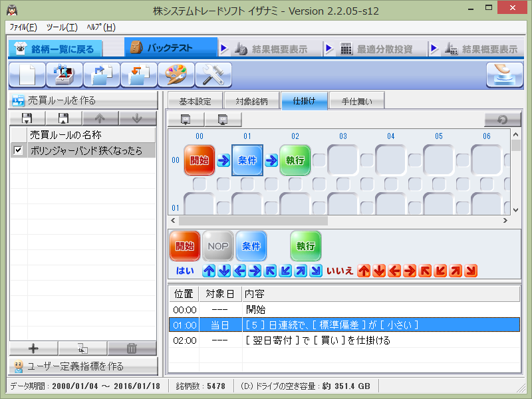Click flow grid horizontal scrollbar right arrow
Screen dimensions: 532x399
[505, 221]
